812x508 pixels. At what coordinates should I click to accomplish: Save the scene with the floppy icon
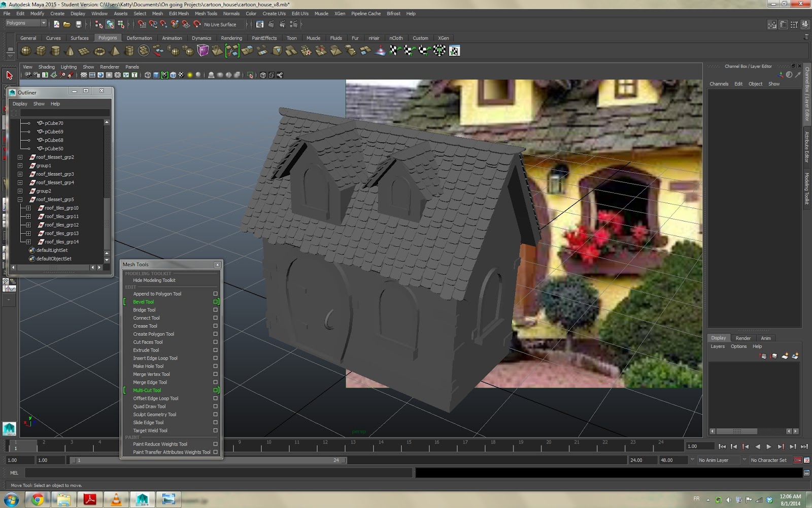point(79,24)
